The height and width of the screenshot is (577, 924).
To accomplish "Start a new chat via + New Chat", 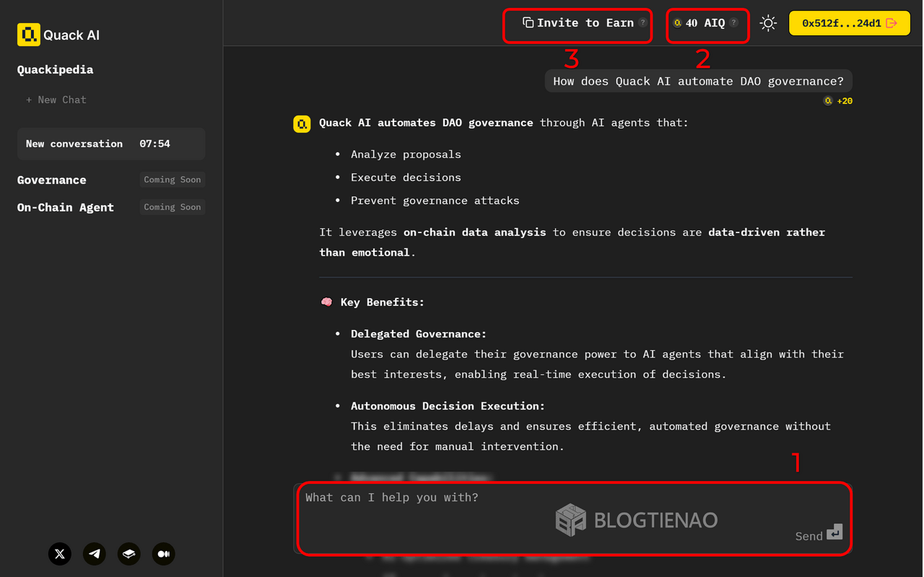I will tap(56, 100).
